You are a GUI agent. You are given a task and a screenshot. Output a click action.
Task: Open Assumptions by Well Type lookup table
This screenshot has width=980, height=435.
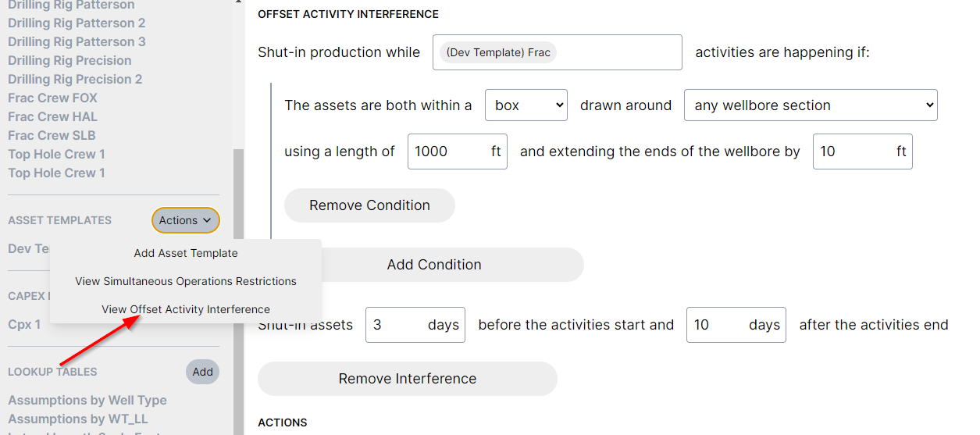point(87,400)
